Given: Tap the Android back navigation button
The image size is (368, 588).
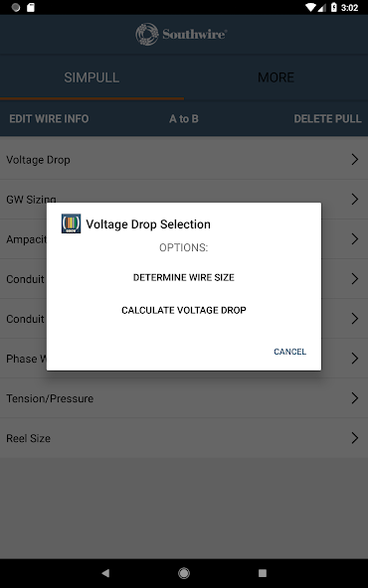Looking at the screenshot, I should [x=105, y=573].
